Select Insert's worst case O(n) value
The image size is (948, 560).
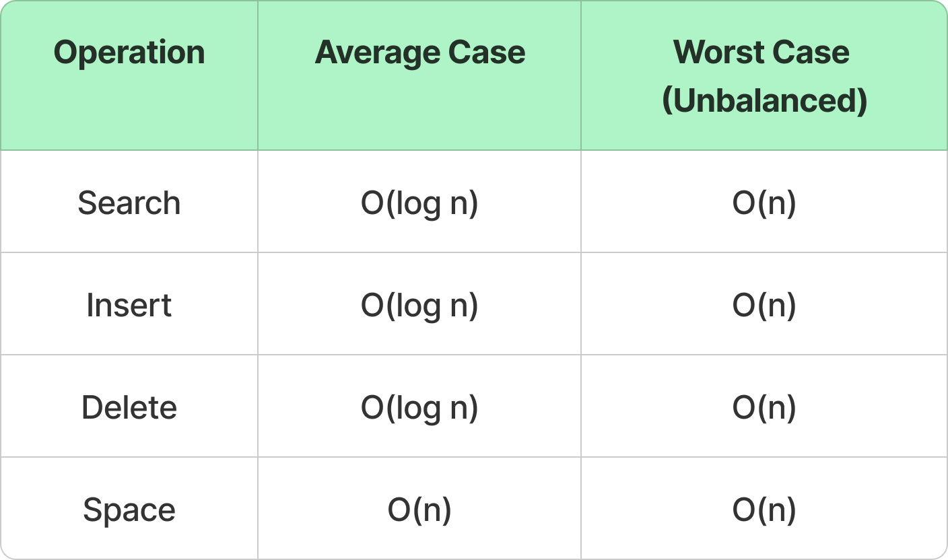[x=764, y=306]
